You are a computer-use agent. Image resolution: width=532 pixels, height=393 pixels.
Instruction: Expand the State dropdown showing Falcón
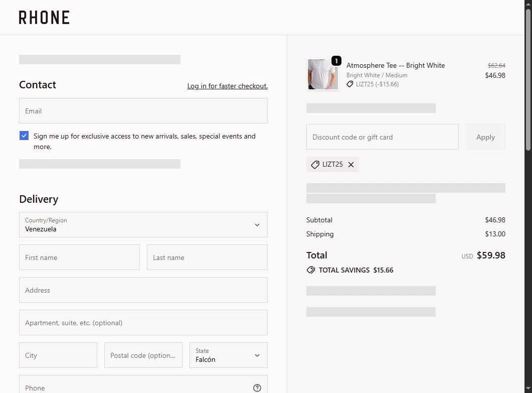click(x=229, y=355)
